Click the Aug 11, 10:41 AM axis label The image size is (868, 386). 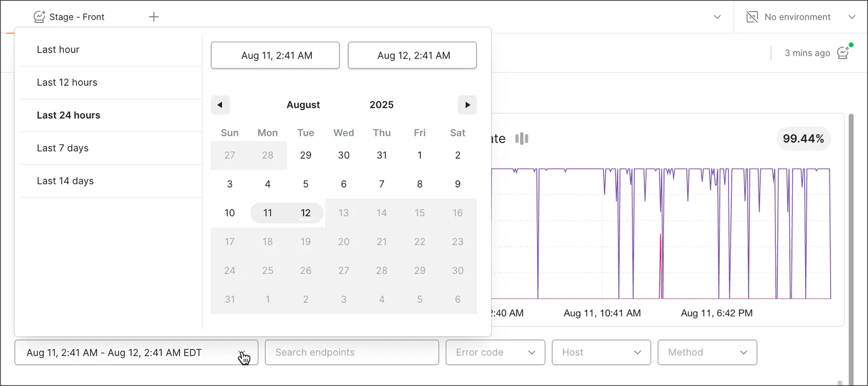click(602, 313)
